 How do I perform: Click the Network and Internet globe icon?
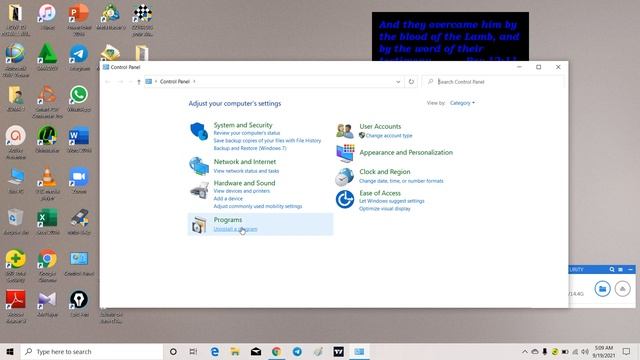pos(199,166)
